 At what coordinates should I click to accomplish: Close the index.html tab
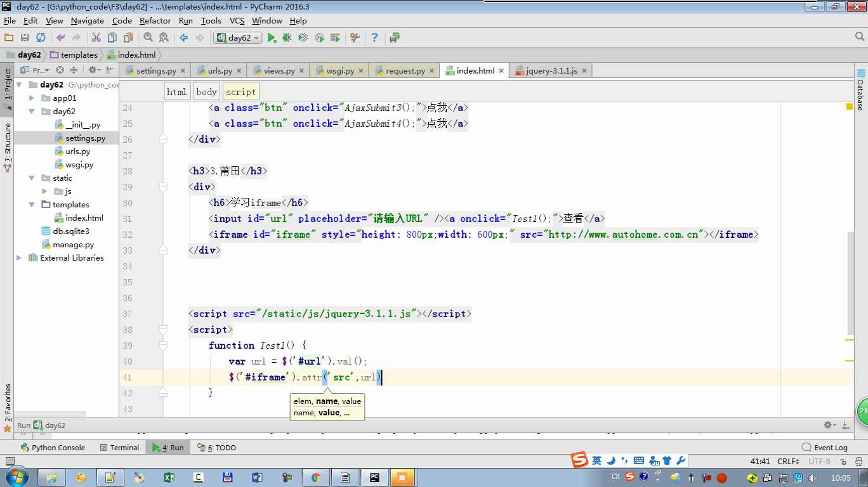click(x=501, y=71)
